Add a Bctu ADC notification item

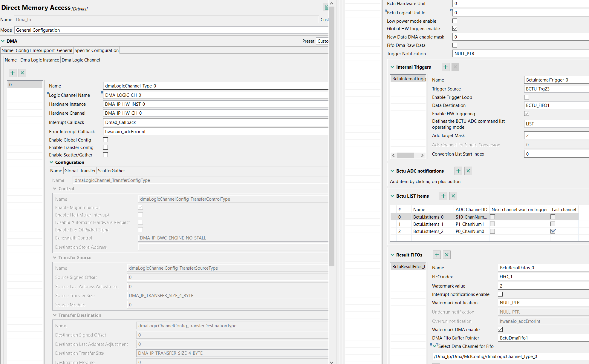point(458,171)
